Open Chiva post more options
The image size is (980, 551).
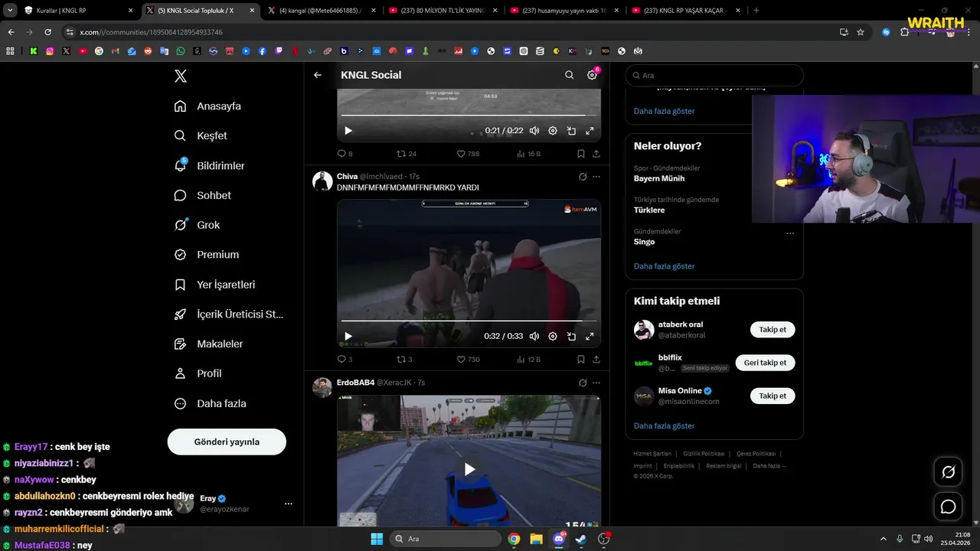(x=596, y=177)
